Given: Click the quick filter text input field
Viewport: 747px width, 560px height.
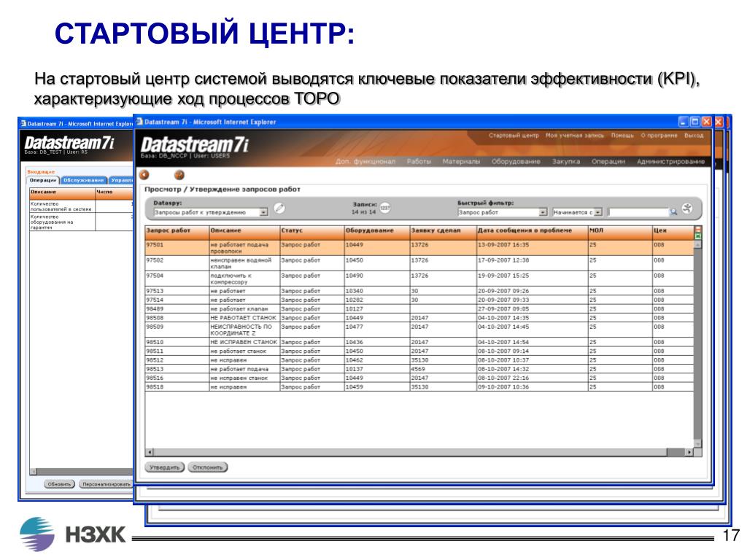Looking at the screenshot, I should coord(638,212).
